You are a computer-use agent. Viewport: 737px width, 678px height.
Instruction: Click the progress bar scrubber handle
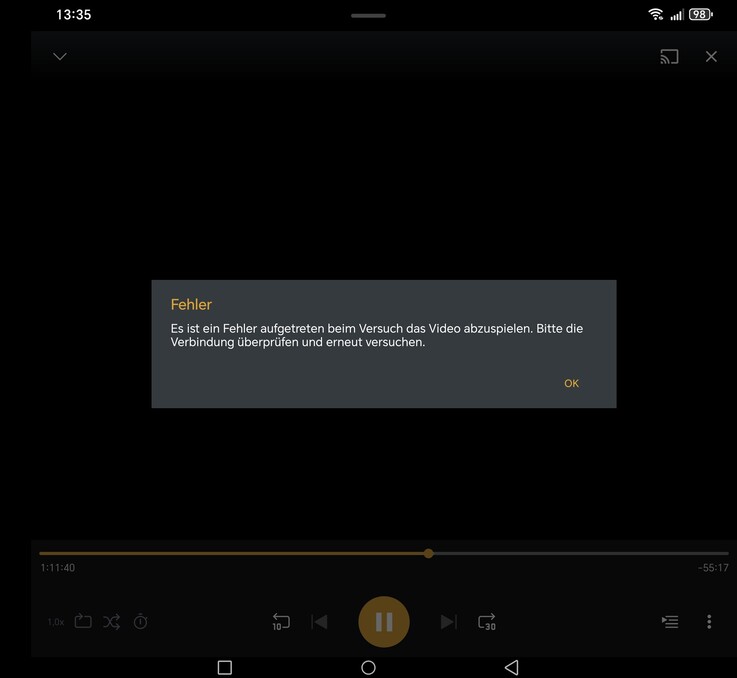pos(428,553)
